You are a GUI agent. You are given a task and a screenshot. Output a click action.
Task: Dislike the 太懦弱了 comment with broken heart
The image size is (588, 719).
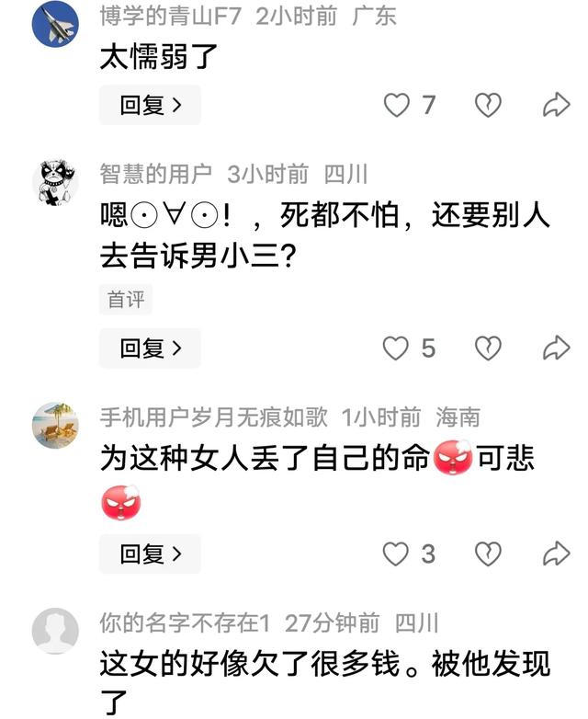tap(488, 105)
